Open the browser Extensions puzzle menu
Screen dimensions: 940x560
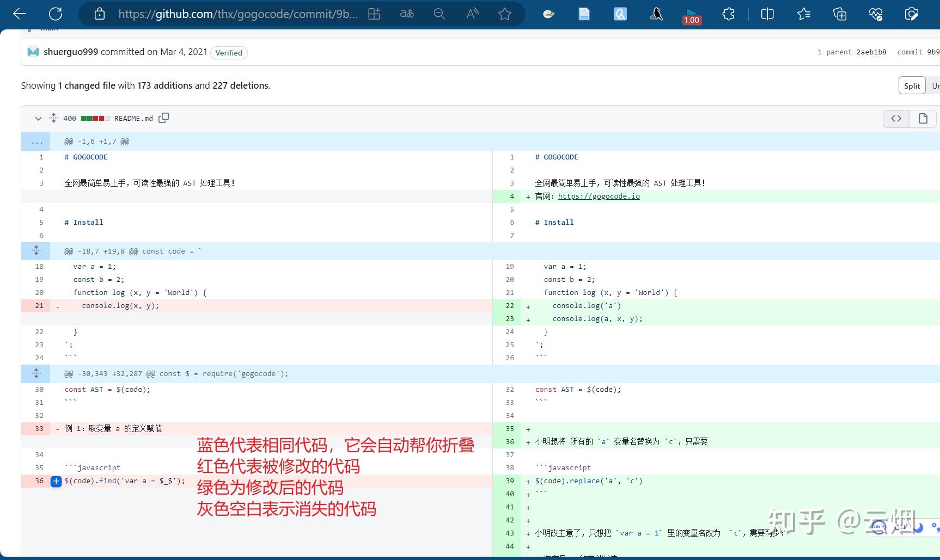pyautogui.click(x=728, y=14)
